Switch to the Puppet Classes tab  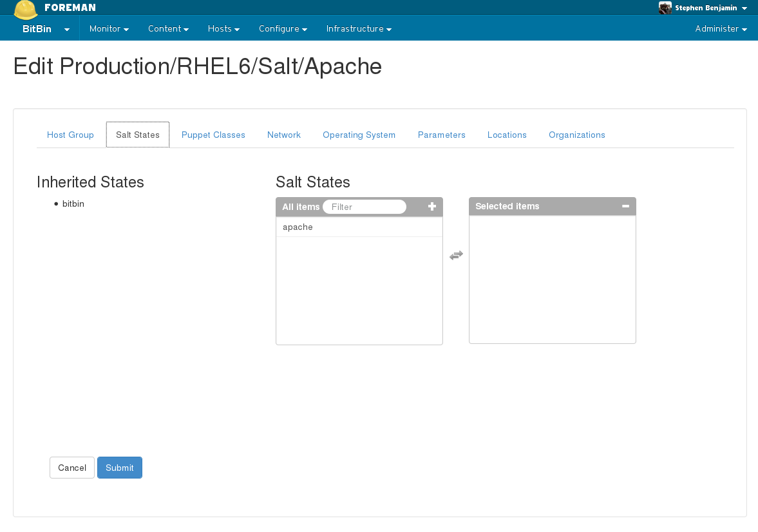coord(213,135)
